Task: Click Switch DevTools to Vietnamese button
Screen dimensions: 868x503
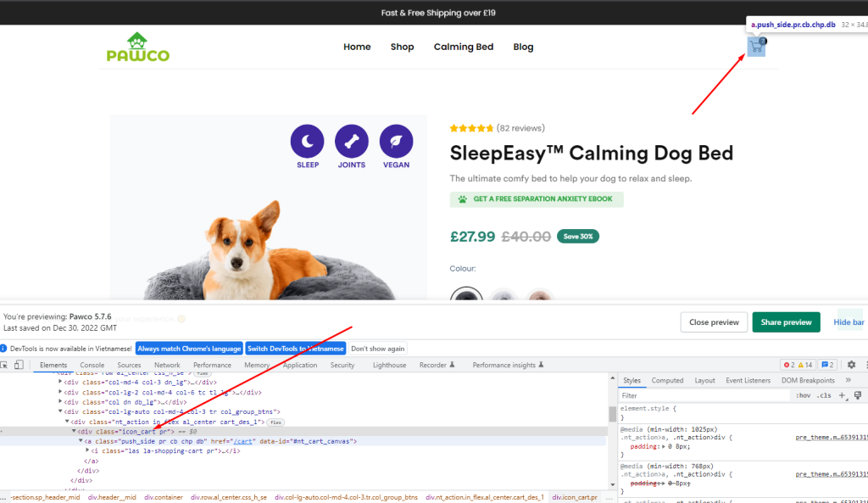Action: point(296,349)
